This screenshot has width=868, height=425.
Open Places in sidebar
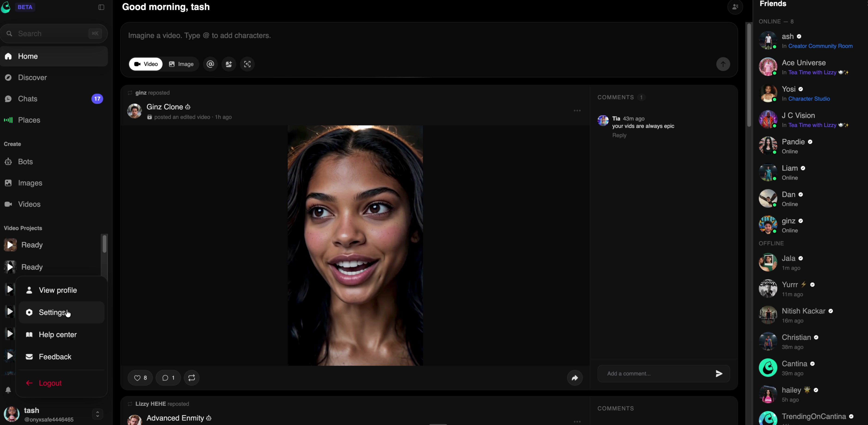54,120
